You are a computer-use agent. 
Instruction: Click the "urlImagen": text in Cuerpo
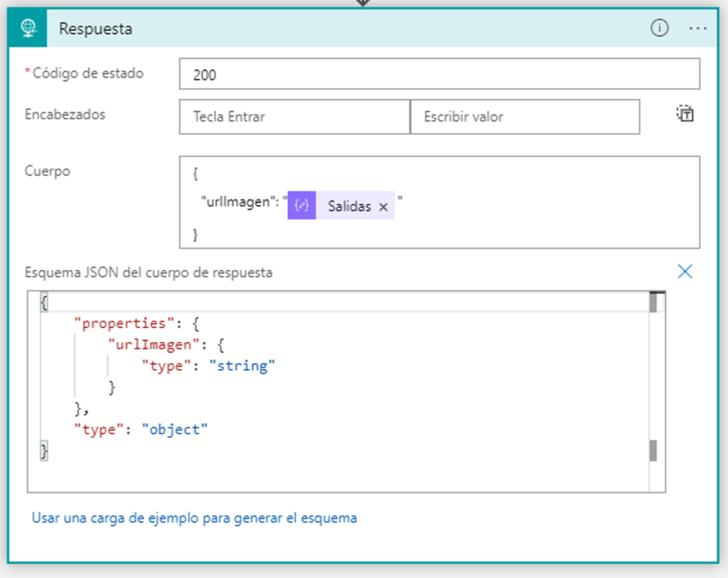click(240, 202)
